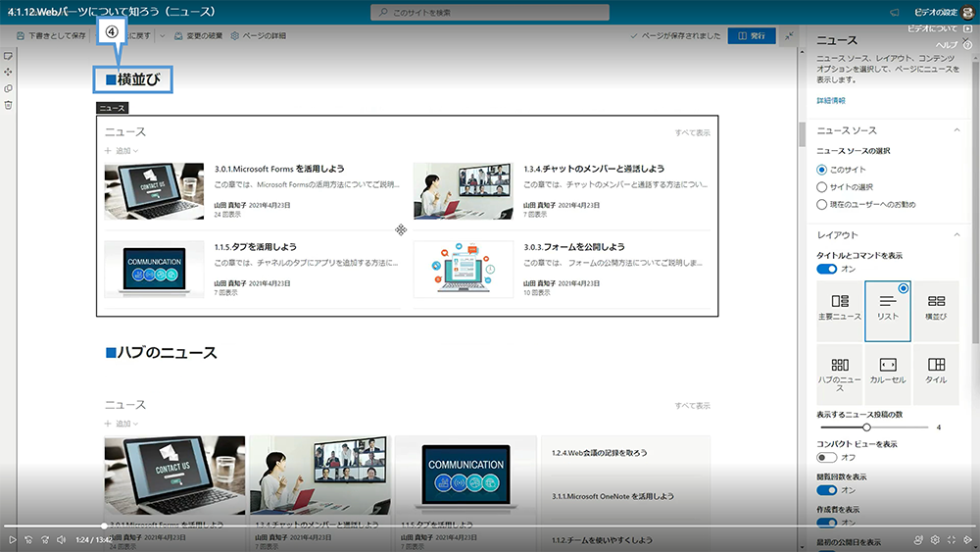Click the ニュース web part label tag

pyautogui.click(x=113, y=108)
